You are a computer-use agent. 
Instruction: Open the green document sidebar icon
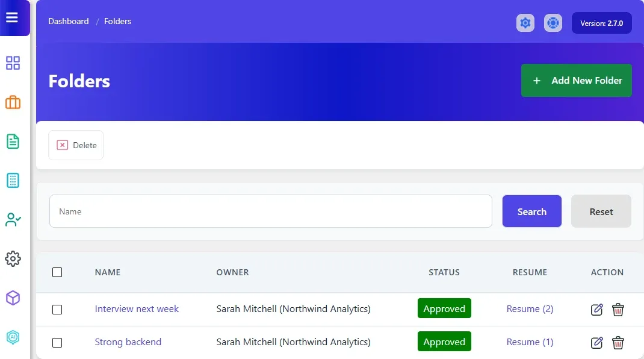tap(13, 142)
